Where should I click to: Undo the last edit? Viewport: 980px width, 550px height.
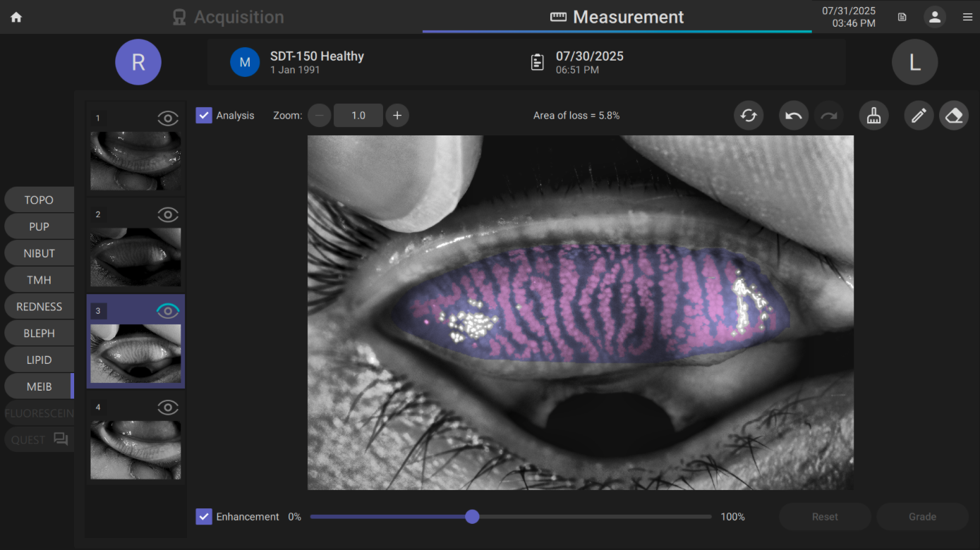tap(794, 116)
